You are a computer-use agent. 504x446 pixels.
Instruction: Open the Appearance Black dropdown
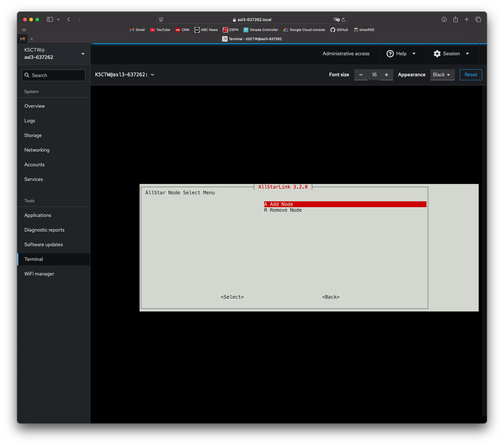click(442, 75)
